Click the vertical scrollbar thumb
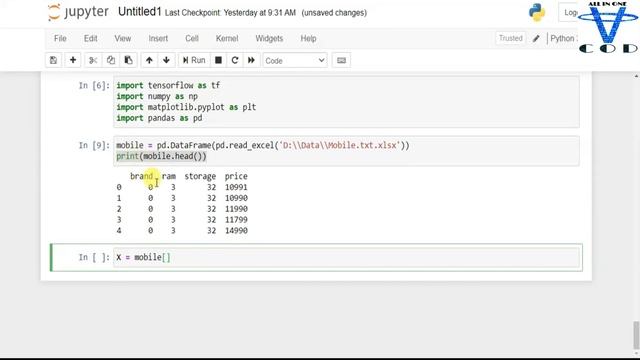The height and width of the screenshot is (360, 640). [636, 334]
